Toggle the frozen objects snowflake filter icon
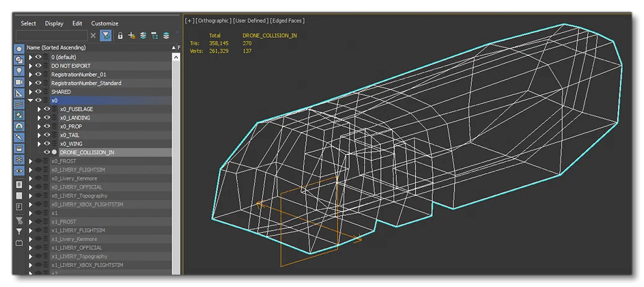644x287 pixels. click(19, 159)
